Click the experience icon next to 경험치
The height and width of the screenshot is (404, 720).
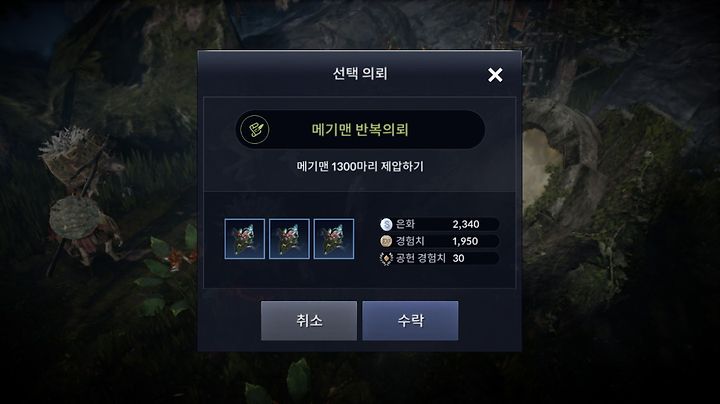[386, 241]
